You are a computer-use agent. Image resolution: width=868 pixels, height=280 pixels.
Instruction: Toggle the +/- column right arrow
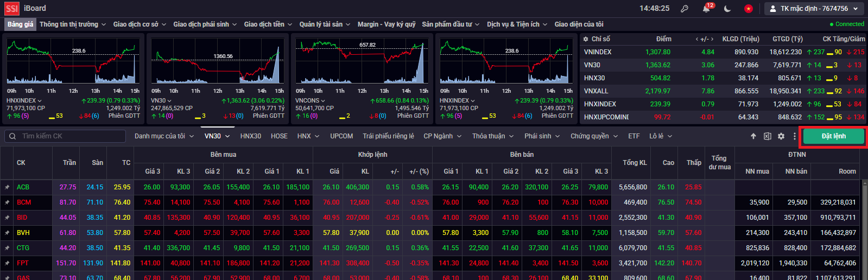point(712,39)
